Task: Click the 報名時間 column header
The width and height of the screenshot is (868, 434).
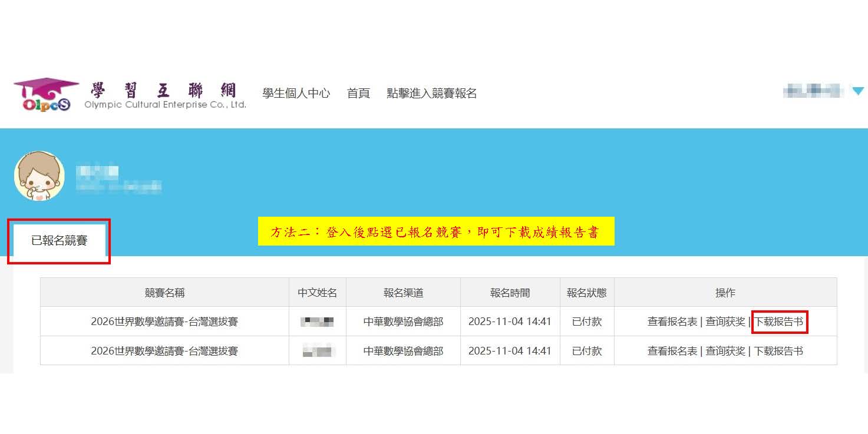Action: point(510,293)
